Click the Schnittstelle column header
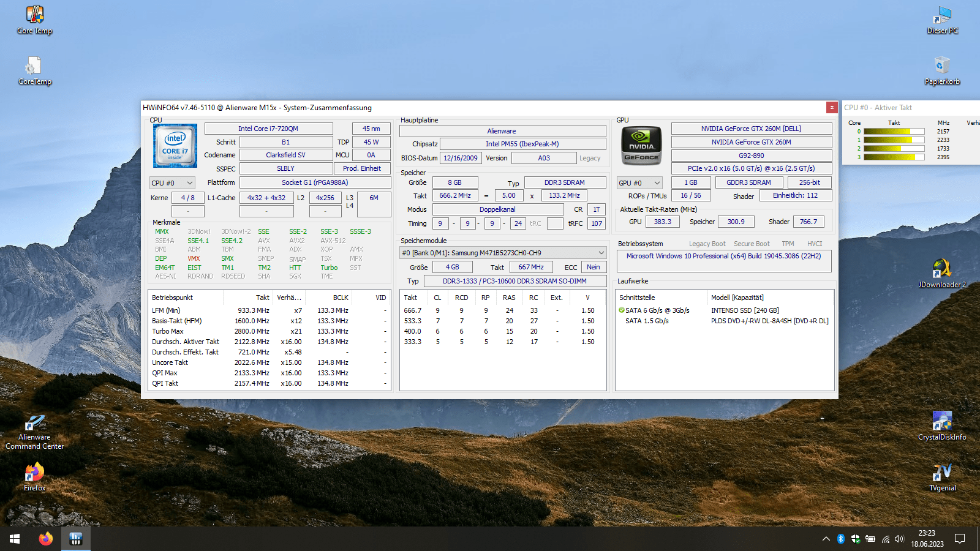Screen dimensions: 980x551 661,298
